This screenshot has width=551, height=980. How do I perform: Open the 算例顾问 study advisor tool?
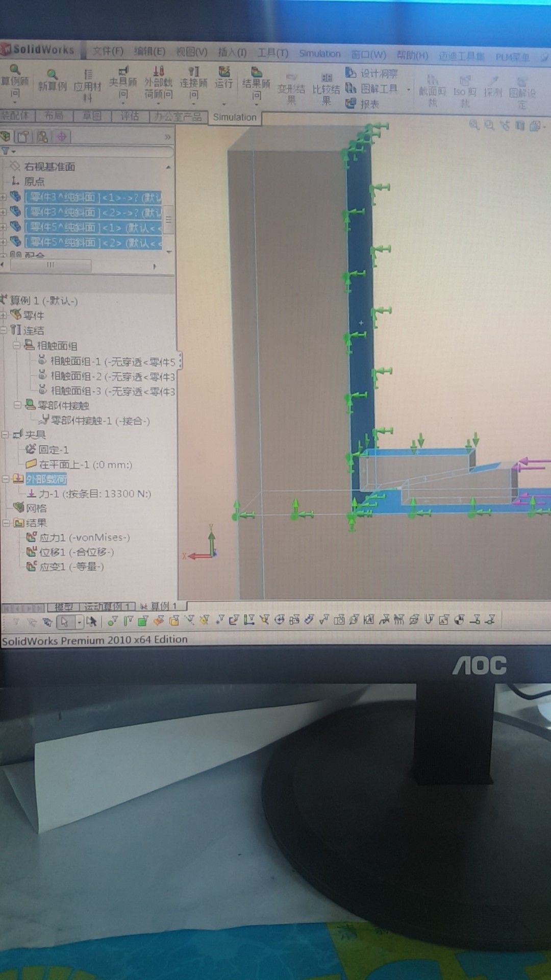click(x=15, y=82)
